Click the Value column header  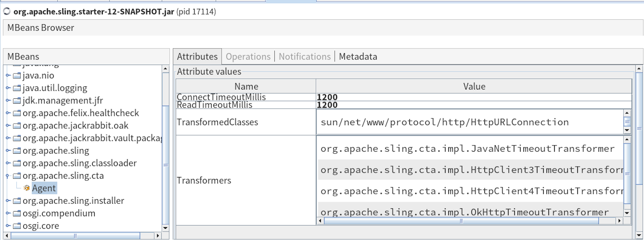tap(474, 86)
